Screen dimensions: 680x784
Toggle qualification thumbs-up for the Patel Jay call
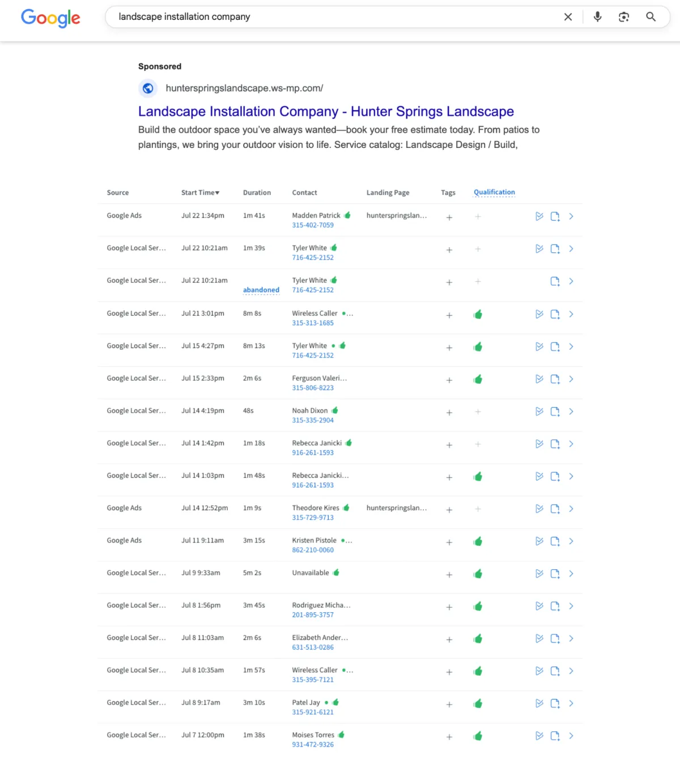point(478,704)
